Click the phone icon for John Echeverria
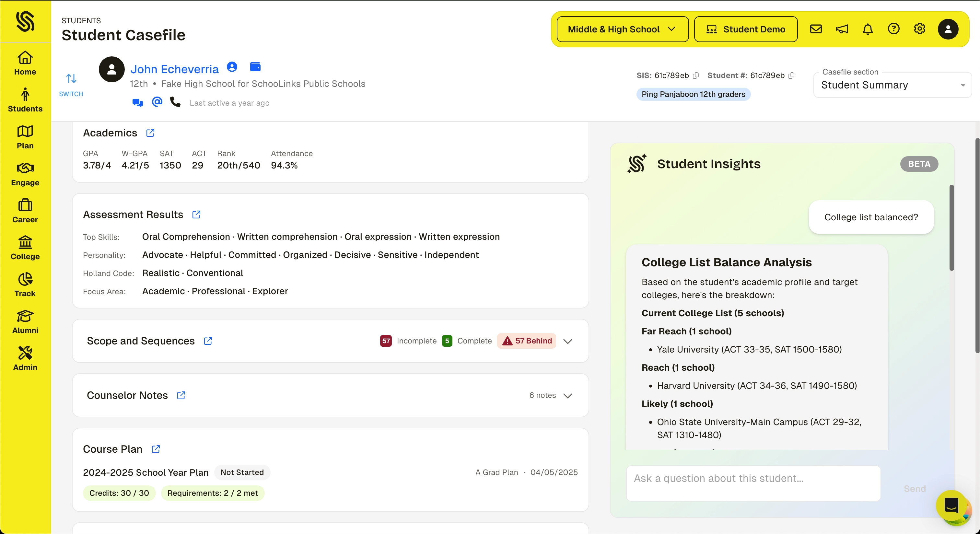 [x=175, y=102]
